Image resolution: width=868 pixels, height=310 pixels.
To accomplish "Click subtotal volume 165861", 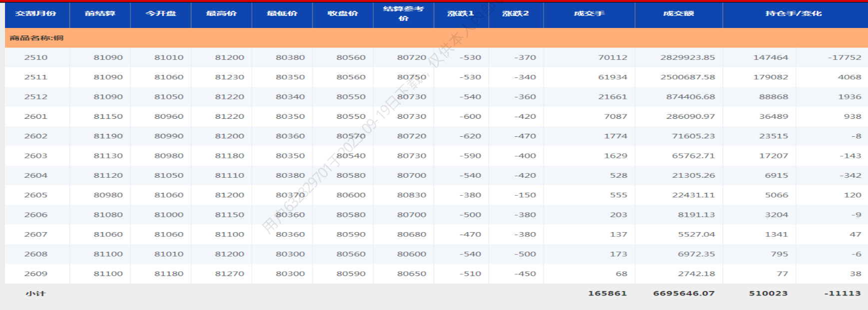I will tap(607, 294).
